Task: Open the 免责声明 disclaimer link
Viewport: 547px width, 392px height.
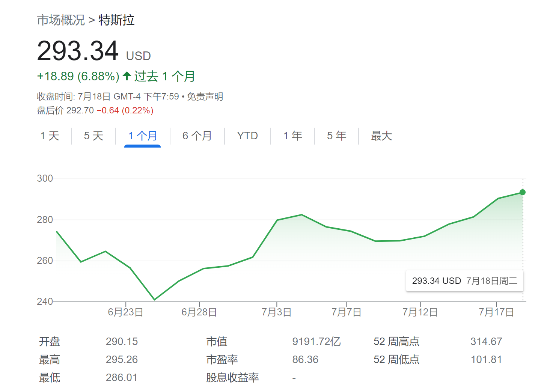Action: coord(205,96)
